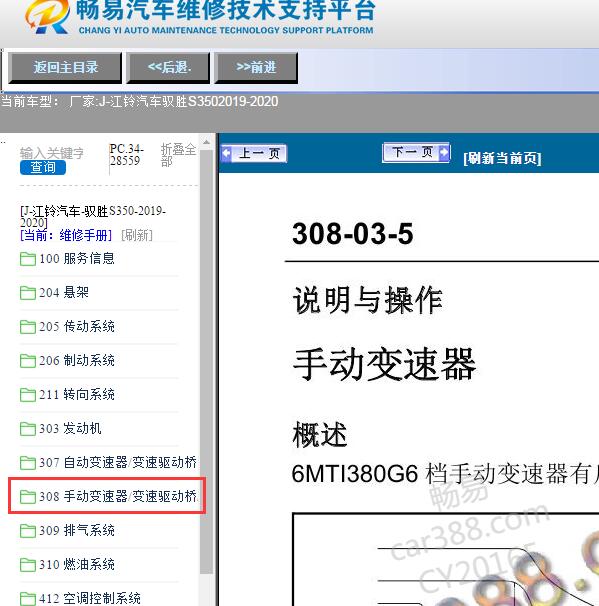Screen dimensions: 599x606
Task: Expand 310 燃油系统 tree item
Action: pos(77,565)
